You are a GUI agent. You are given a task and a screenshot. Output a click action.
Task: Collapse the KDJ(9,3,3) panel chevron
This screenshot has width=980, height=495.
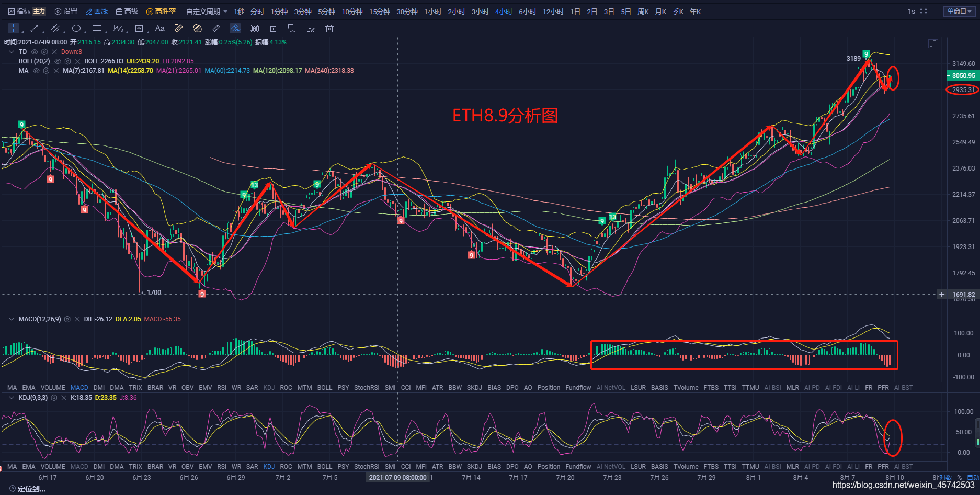[12, 398]
